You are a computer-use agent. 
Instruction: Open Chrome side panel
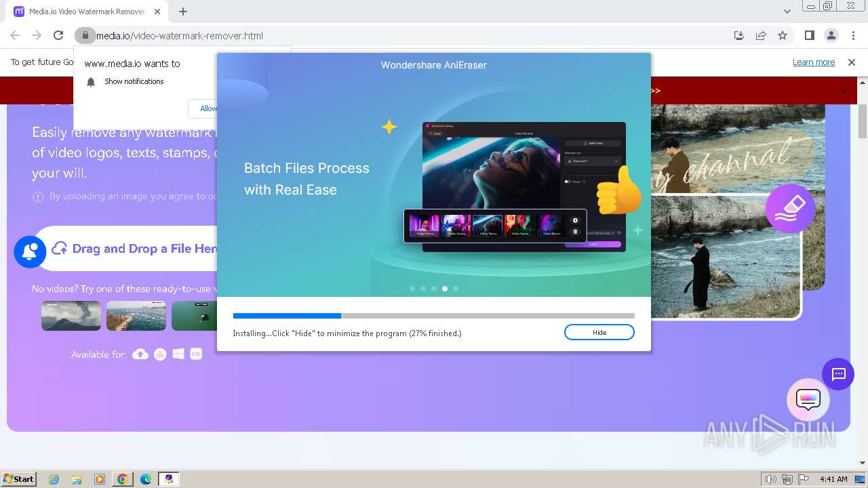click(809, 35)
